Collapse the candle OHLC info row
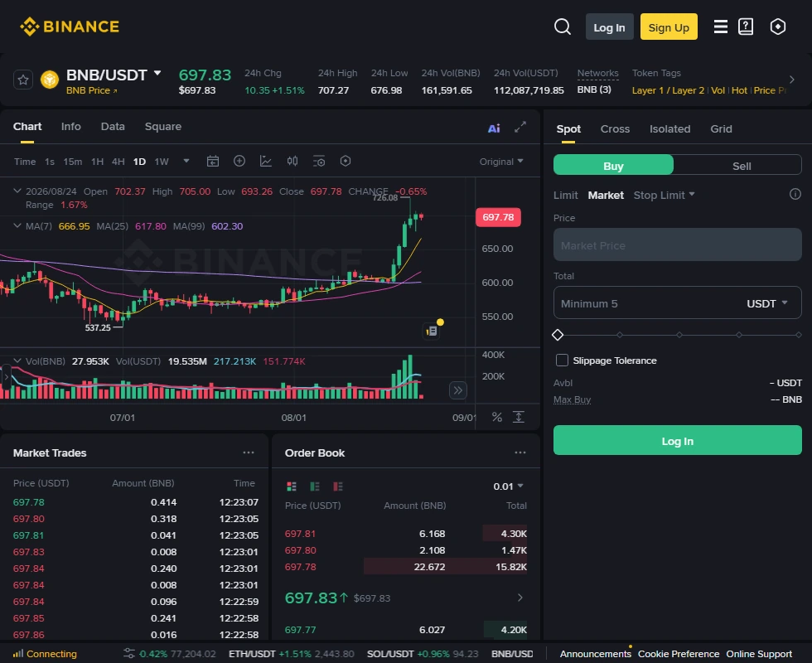 pyautogui.click(x=17, y=191)
